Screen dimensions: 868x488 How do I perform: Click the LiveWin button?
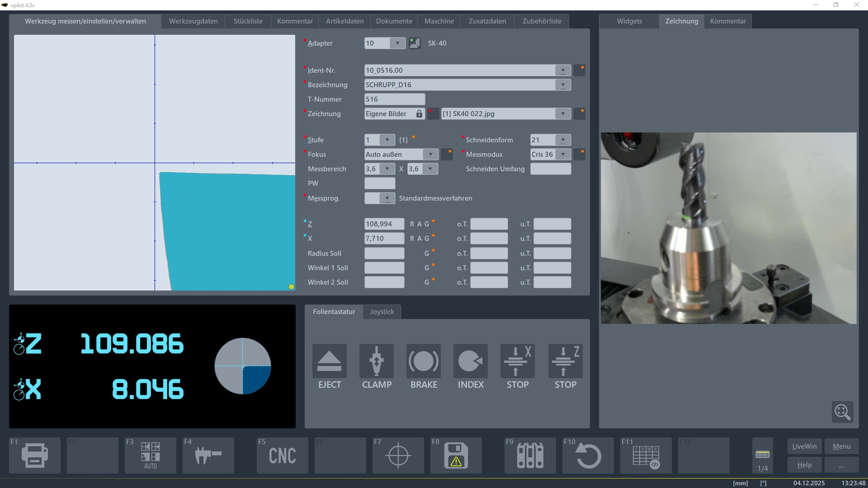[x=804, y=446]
